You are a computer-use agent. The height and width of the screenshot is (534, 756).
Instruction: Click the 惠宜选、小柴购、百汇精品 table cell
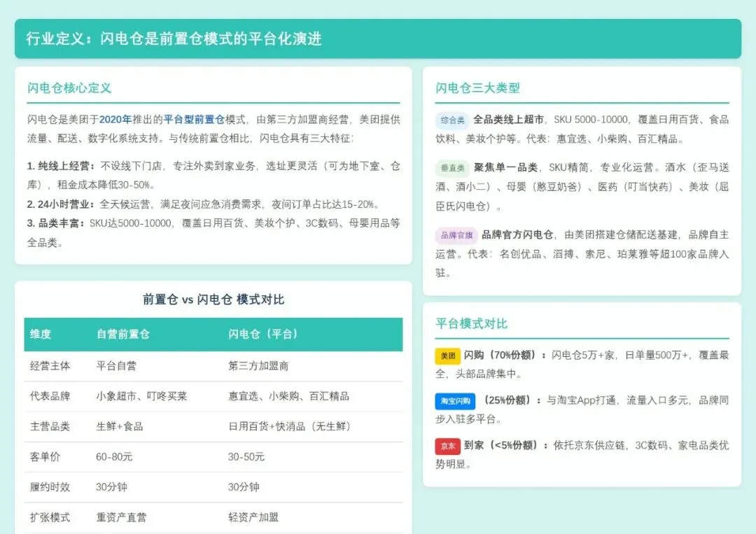coord(289,396)
